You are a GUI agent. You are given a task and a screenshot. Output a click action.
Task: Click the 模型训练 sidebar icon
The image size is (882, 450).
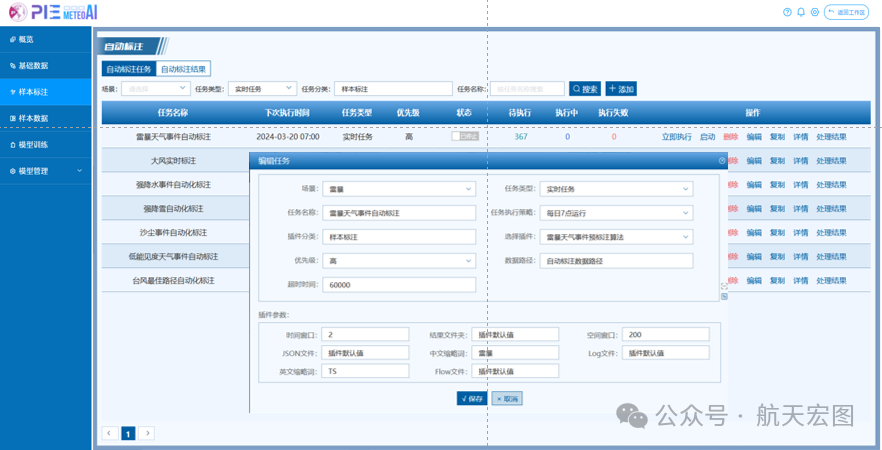pos(11,145)
